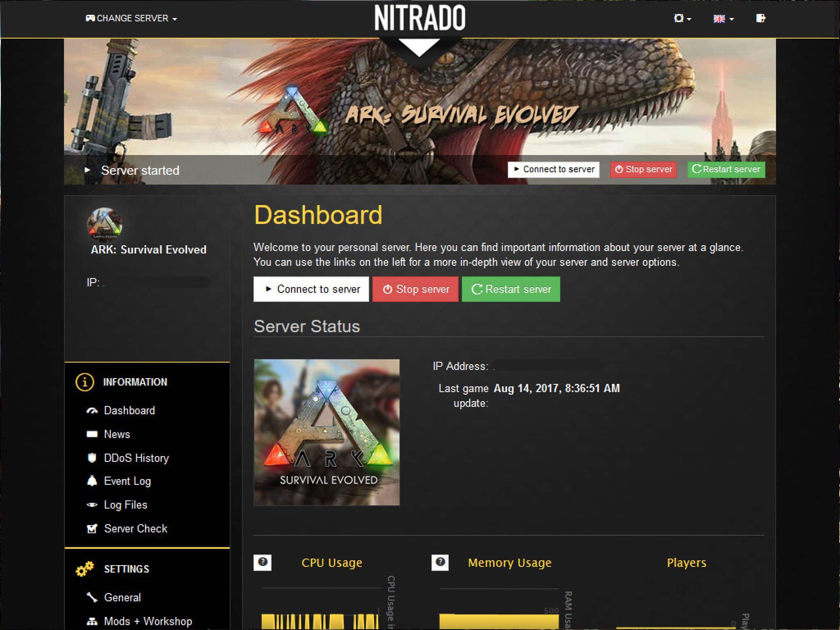
Task: Open the support lifebuoy dropdown
Action: pos(682,18)
